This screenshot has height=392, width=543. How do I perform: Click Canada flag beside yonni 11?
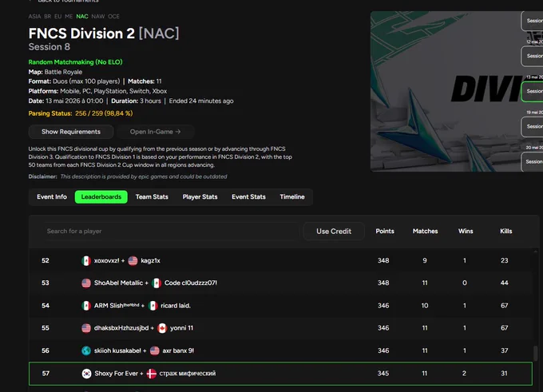click(162, 328)
